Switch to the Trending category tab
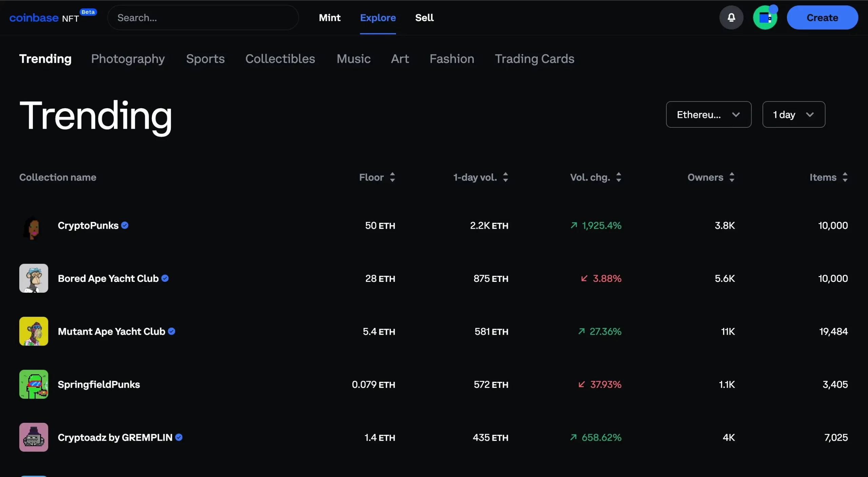The width and height of the screenshot is (868, 477). click(45, 59)
